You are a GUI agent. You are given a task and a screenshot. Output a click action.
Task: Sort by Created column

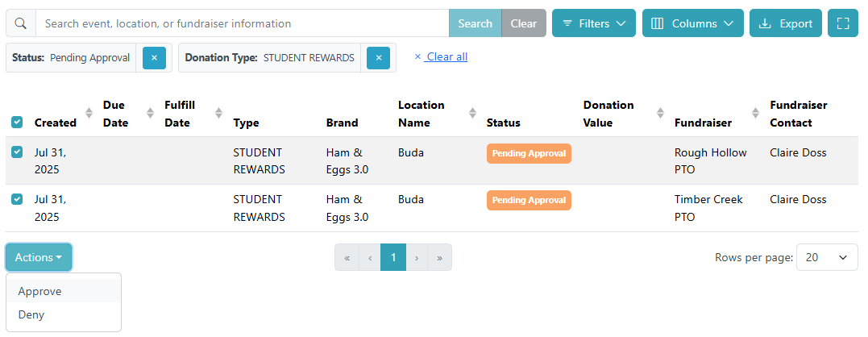coord(89,114)
